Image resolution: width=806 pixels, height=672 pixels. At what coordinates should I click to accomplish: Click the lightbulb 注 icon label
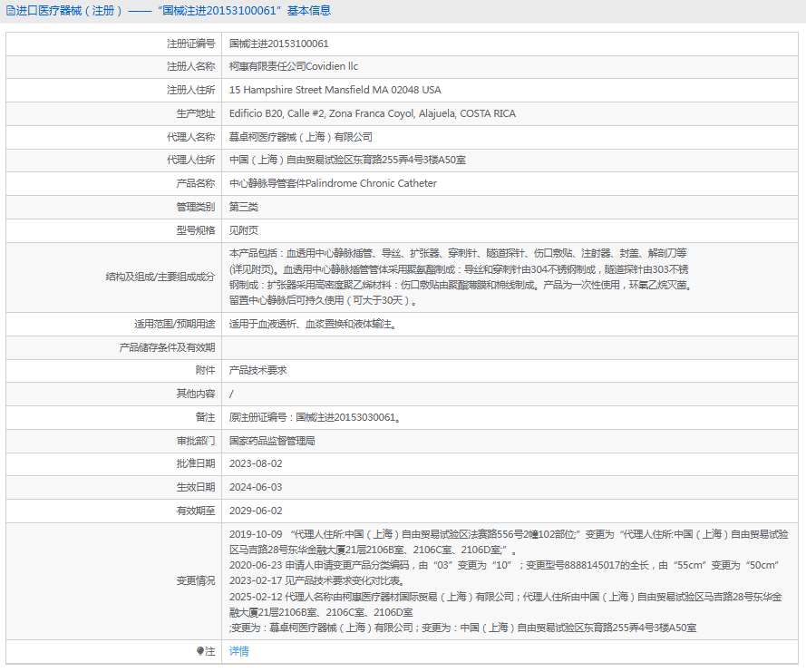click(x=206, y=651)
